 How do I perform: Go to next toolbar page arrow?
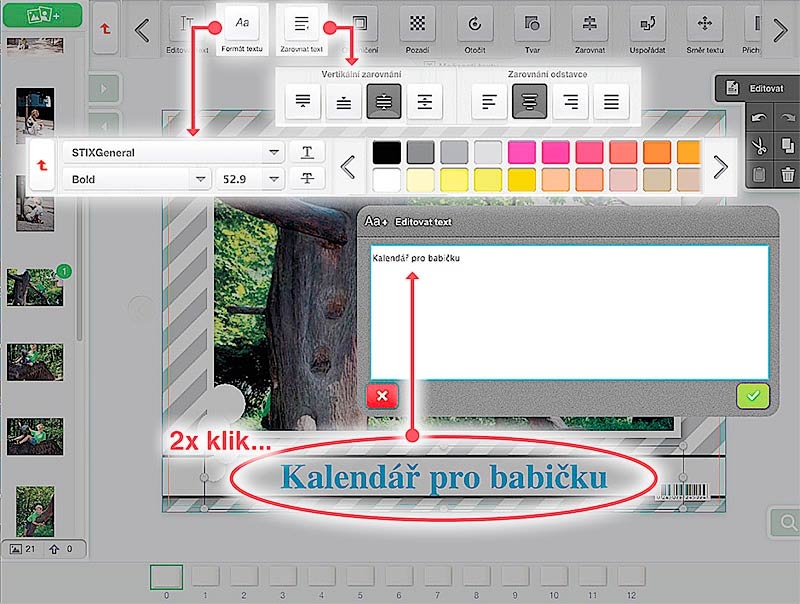click(780, 30)
